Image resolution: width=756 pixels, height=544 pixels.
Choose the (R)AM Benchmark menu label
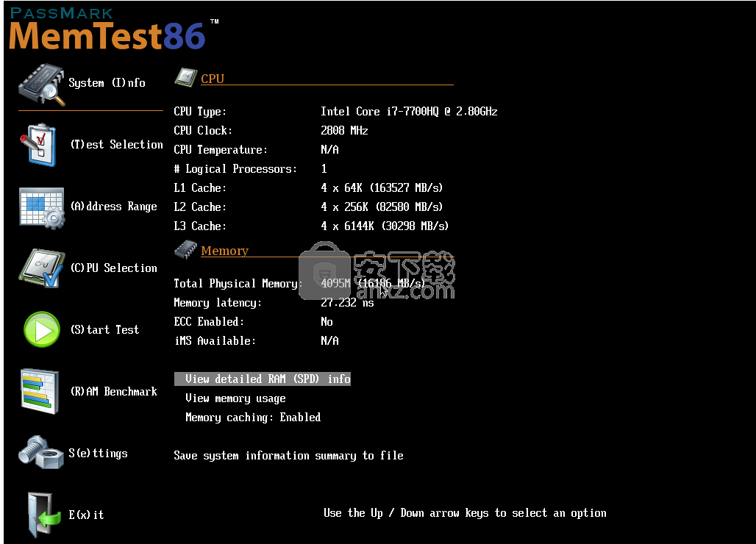113,392
